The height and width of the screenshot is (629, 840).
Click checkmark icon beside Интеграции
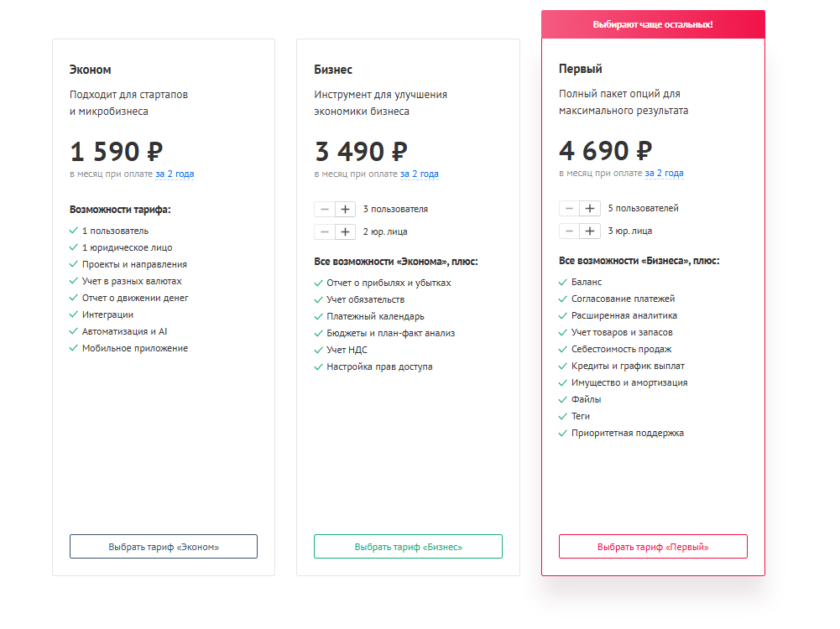pyautogui.click(x=74, y=315)
